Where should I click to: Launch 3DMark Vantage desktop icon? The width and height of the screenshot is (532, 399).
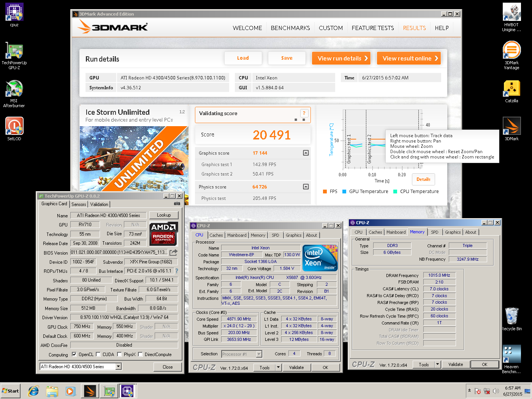click(x=511, y=55)
